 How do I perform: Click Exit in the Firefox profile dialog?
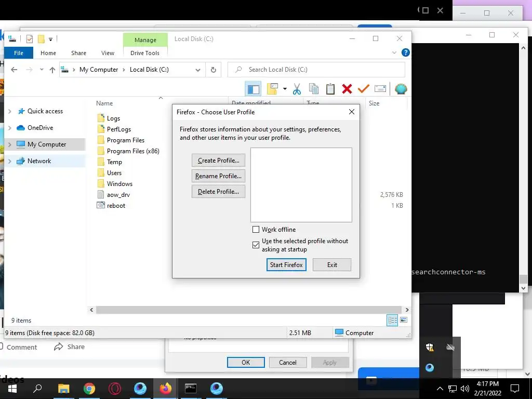(332, 265)
